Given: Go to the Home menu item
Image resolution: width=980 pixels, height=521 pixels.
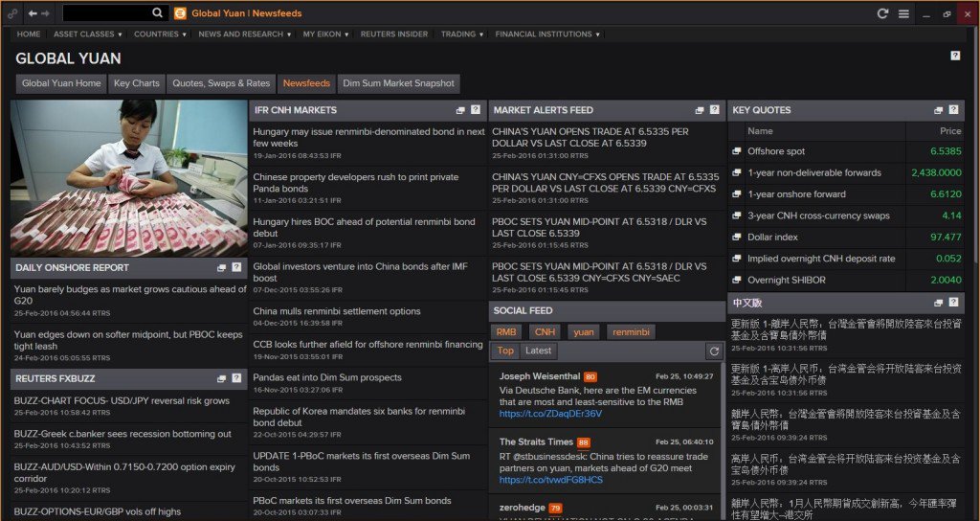Looking at the screenshot, I should pos(29,34).
